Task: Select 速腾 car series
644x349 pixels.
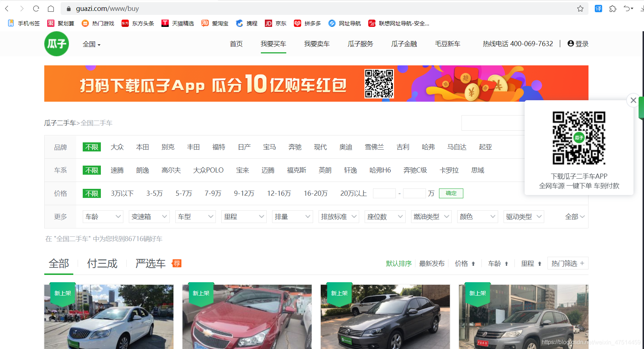Action: tap(117, 170)
